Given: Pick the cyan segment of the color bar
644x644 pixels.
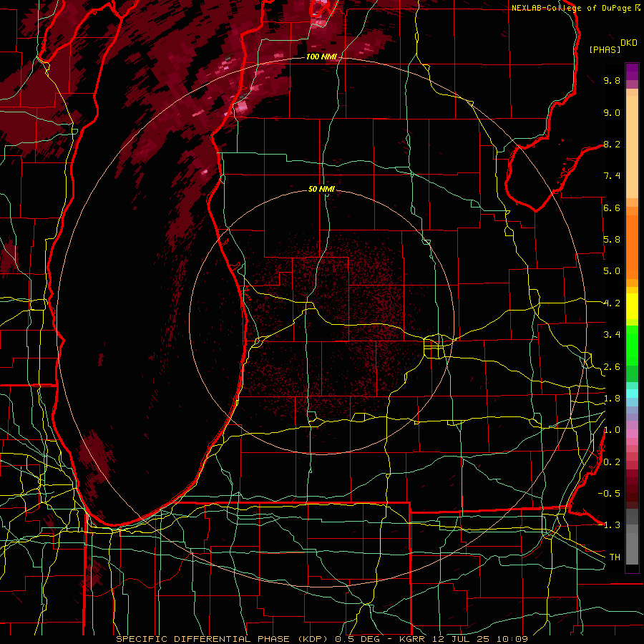Looking at the screenshot, I should pos(632,394).
